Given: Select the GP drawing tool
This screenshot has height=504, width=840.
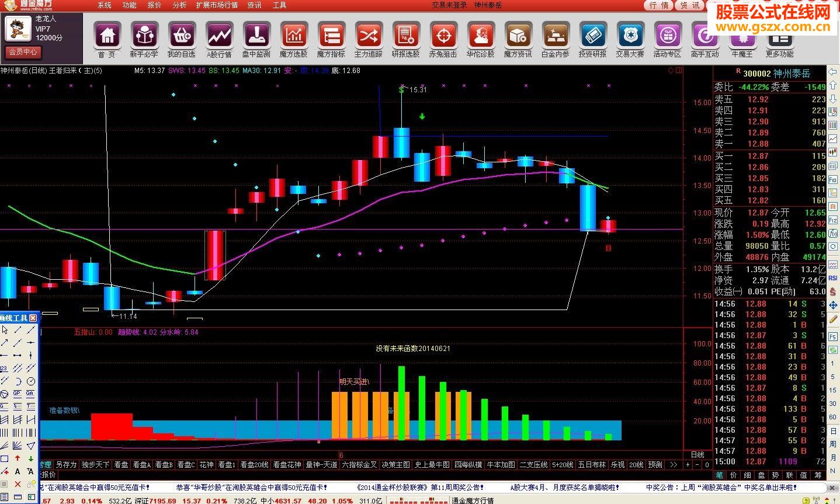Looking at the screenshot, I should pyautogui.click(x=17, y=394).
